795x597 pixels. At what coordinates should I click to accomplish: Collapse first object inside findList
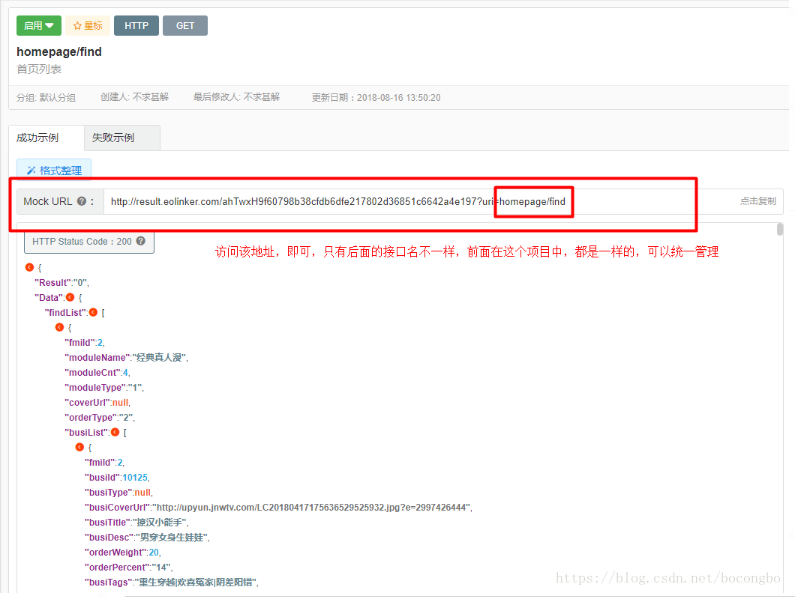pos(59,327)
